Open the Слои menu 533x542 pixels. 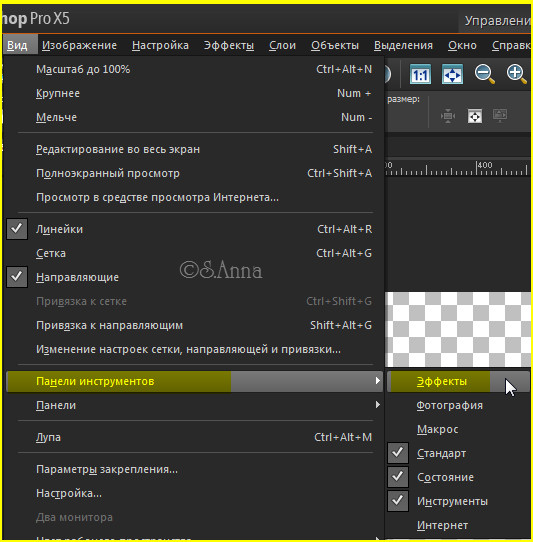point(282,45)
